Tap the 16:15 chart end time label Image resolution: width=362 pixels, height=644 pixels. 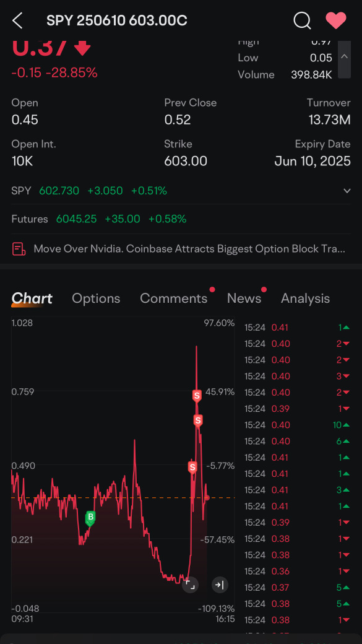[x=224, y=619]
